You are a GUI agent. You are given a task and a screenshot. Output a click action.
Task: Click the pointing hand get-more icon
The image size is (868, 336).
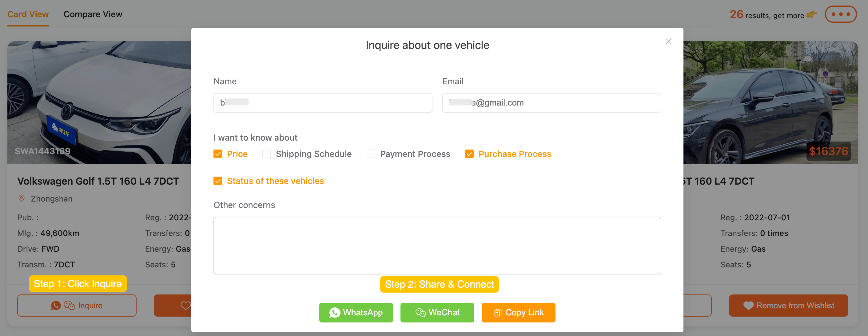click(x=812, y=14)
